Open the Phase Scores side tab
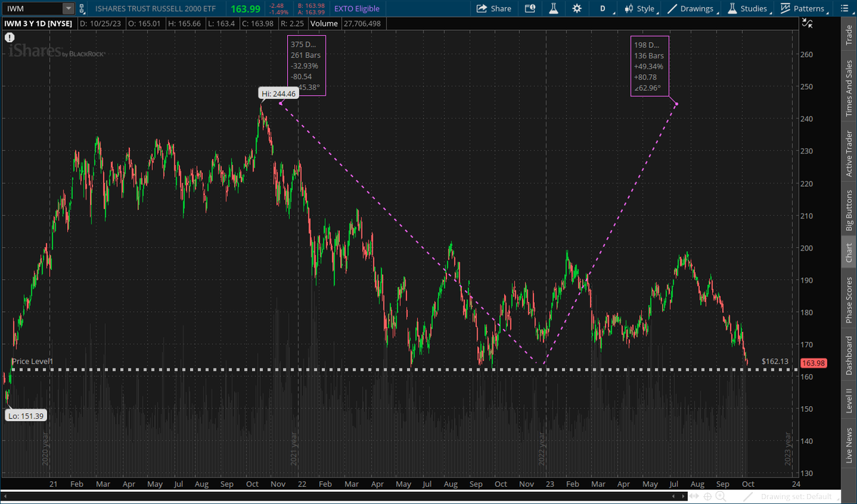The image size is (857, 504). (x=848, y=299)
